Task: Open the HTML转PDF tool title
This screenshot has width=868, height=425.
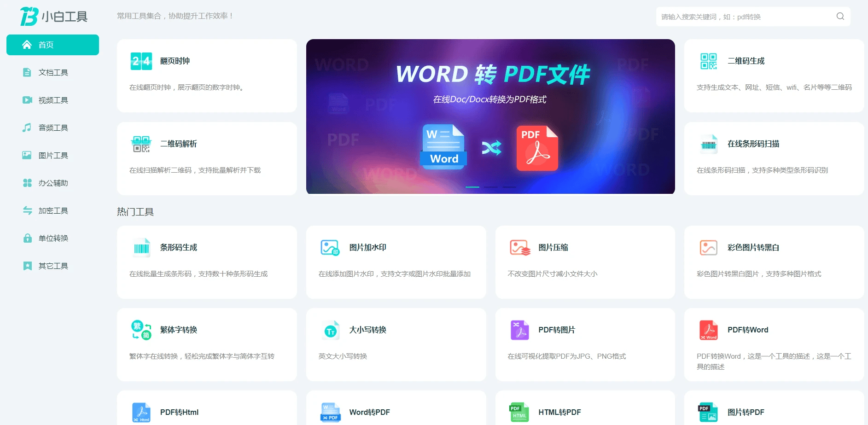Action: click(x=559, y=412)
